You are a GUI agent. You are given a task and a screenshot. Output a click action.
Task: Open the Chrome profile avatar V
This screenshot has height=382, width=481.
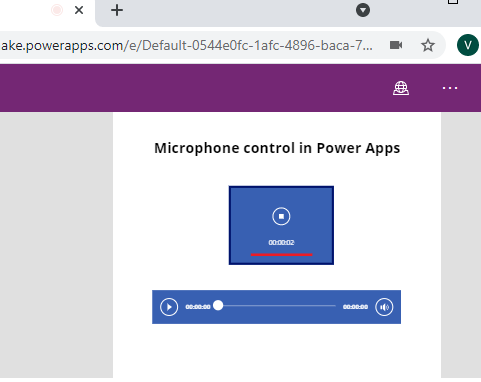tap(468, 45)
